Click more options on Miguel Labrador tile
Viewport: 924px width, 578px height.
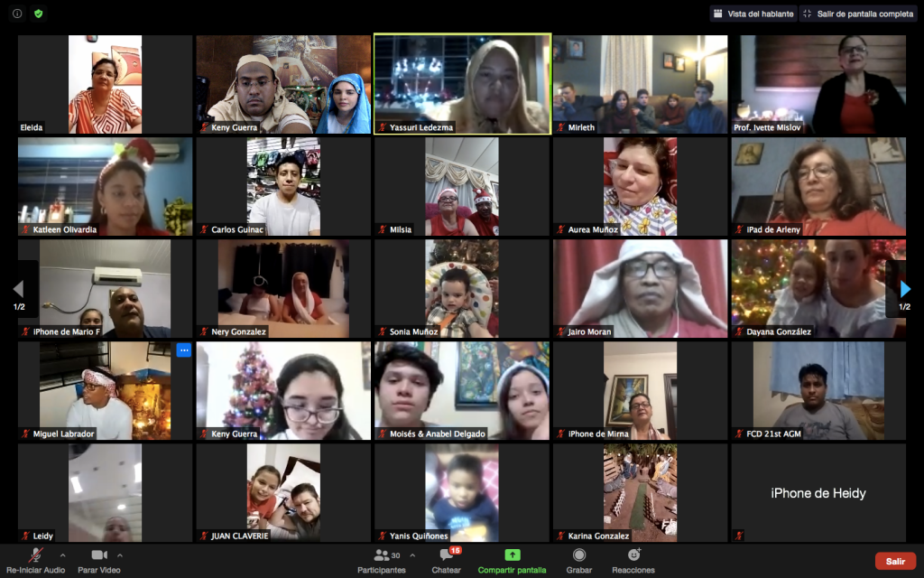(183, 350)
